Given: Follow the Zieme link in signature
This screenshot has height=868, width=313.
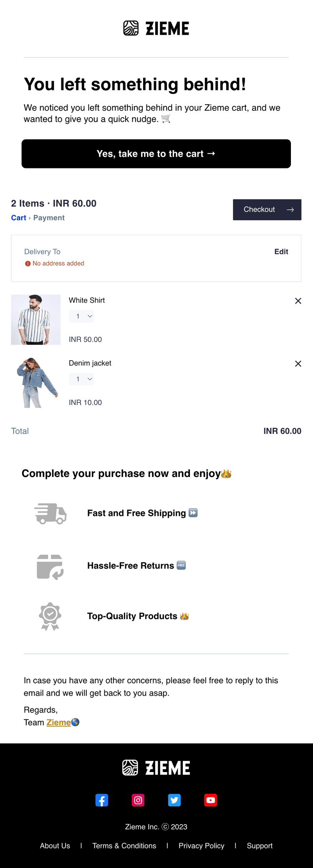Looking at the screenshot, I should 58,722.
